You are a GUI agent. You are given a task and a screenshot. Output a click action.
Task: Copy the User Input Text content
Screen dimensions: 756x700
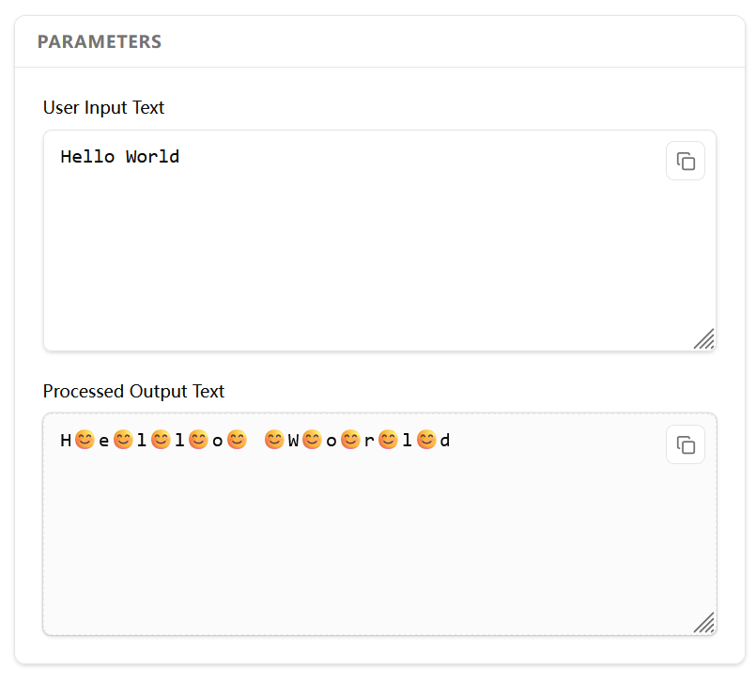(x=686, y=161)
